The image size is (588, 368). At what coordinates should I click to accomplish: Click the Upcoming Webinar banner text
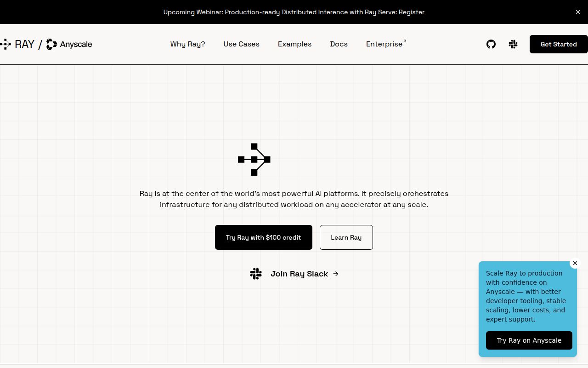tap(280, 12)
